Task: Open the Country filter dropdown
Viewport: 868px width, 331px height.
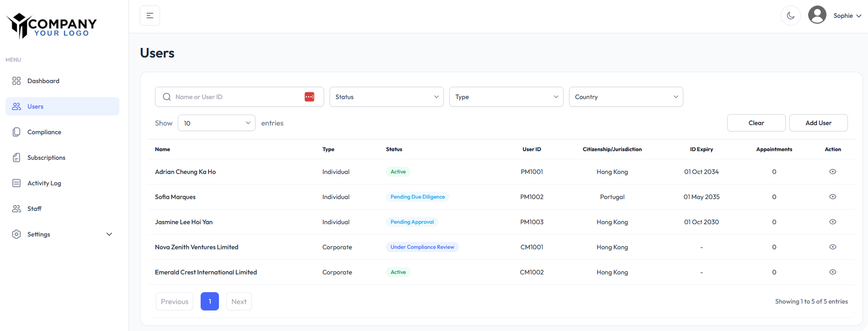Action: tap(626, 97)
